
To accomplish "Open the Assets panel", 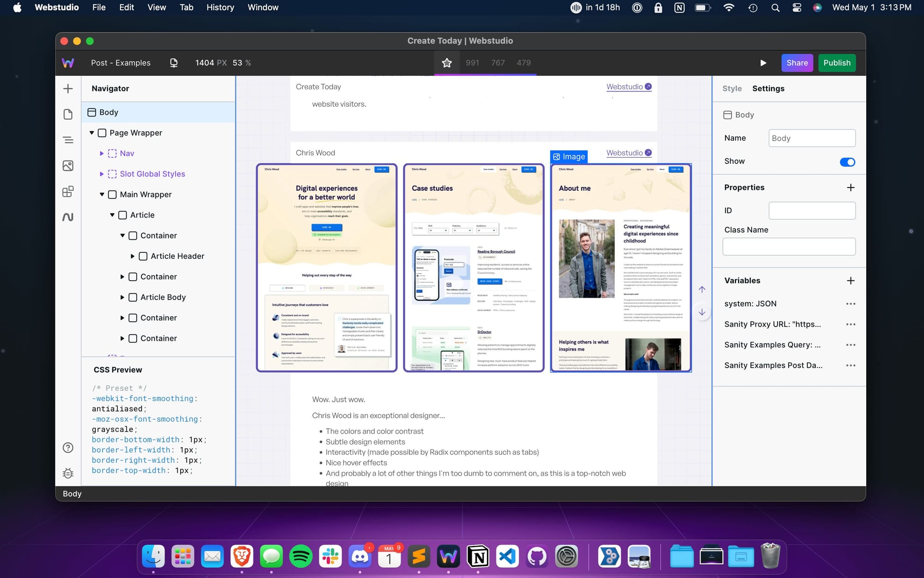I will click(68, 166).
